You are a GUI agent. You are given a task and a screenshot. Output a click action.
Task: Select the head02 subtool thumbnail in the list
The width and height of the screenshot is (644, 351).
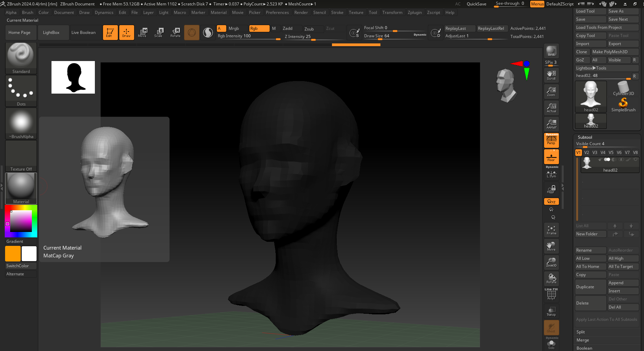coord(587,163)
